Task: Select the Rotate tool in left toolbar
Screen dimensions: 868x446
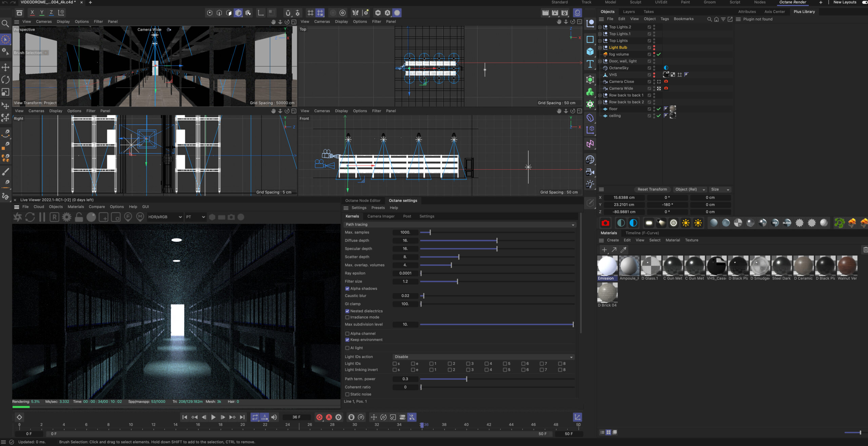Action: (x=5, y=79)
